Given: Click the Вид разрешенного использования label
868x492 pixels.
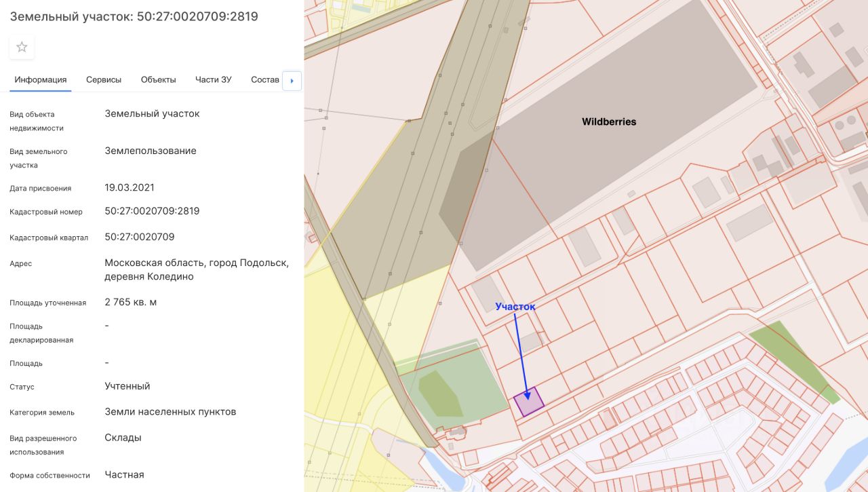Looking at the screenshot, I should (43, 445).
